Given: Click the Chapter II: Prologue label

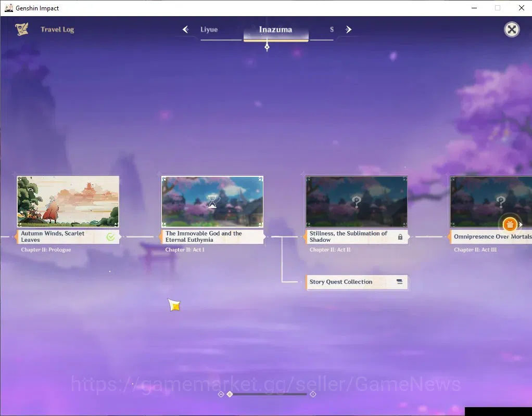Looking at the screenshot, I should click(46, 250).
